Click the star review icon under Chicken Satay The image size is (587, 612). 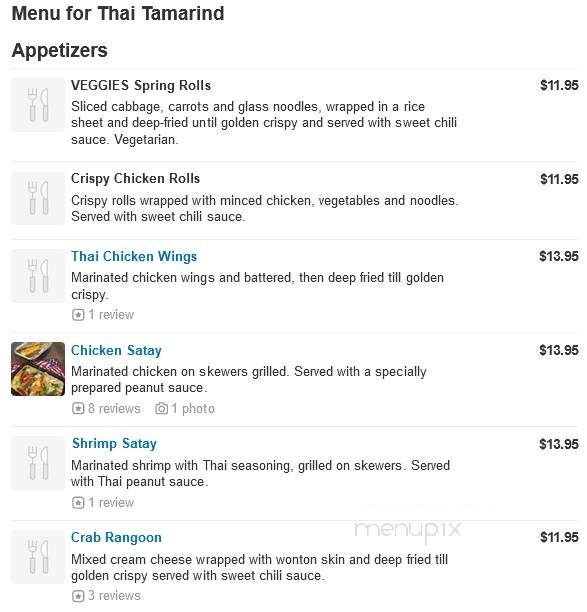click(78, 409)
